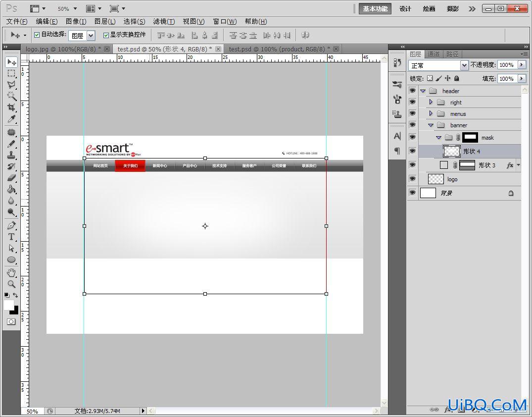This screenshot has height=417, width=532.
Task: Switch to test.psd product document tab
Action: pos(279,49)
